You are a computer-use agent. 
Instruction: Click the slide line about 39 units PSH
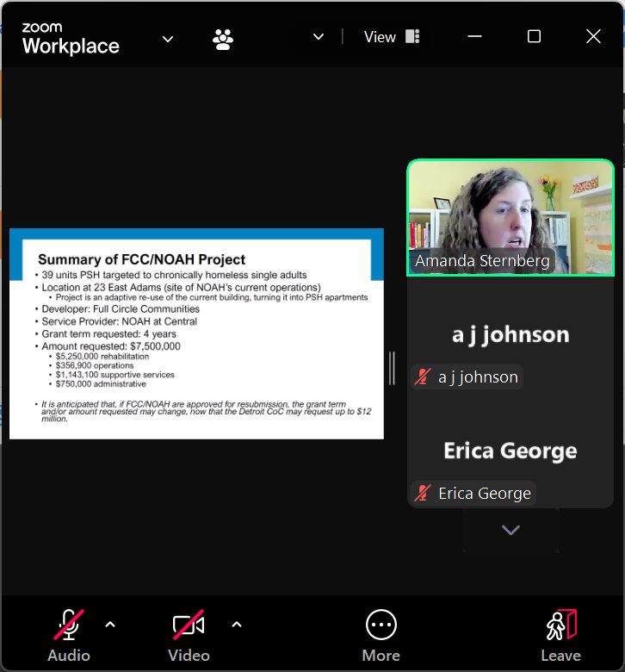(174, 275)
